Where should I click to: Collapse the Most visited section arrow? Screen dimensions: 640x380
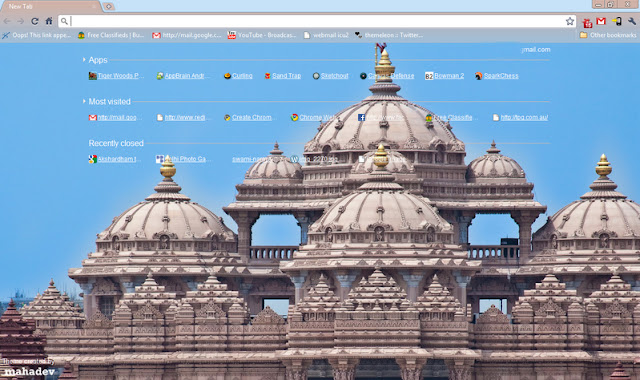(x=84, y=101)
